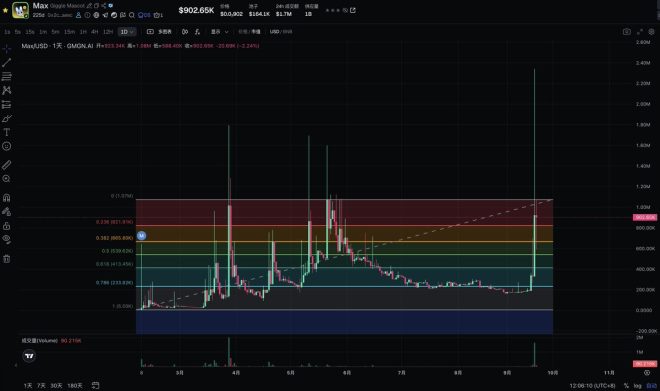
Task: Open the indicators fx menu
Action: point(197,32)
